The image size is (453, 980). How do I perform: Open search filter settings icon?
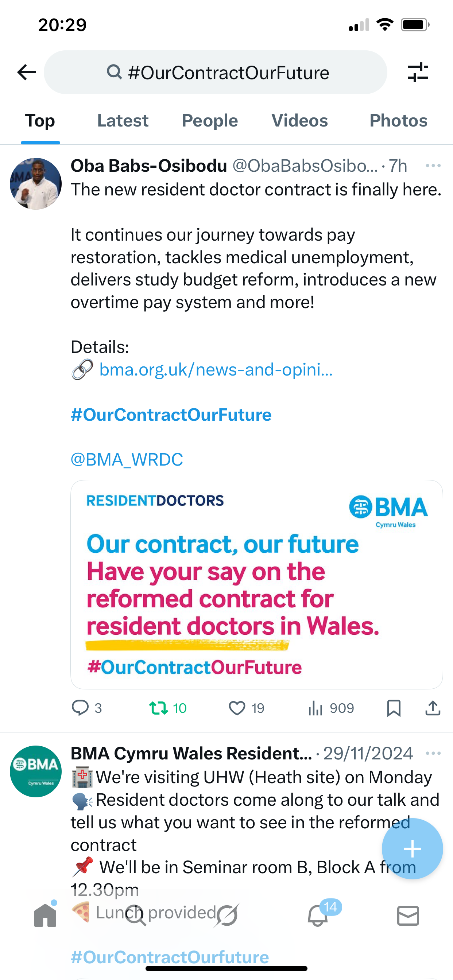pyautogui.click(x=418, y=72)
